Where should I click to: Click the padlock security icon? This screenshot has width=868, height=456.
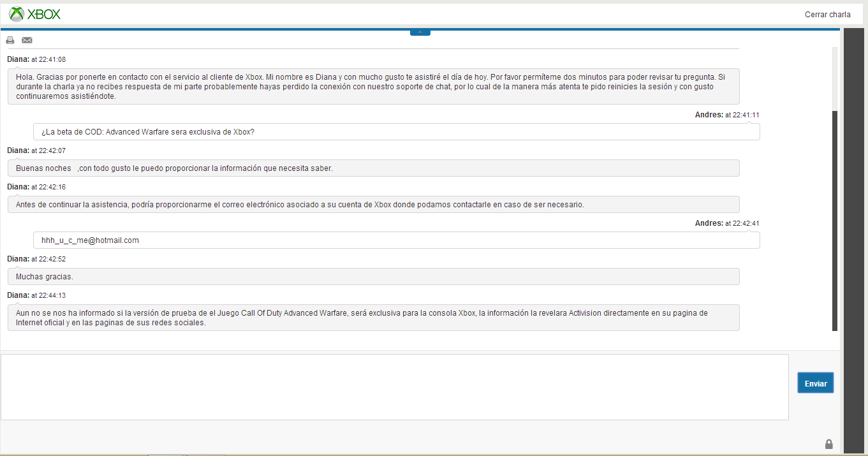pyautogui.click(x=829, y=444)
